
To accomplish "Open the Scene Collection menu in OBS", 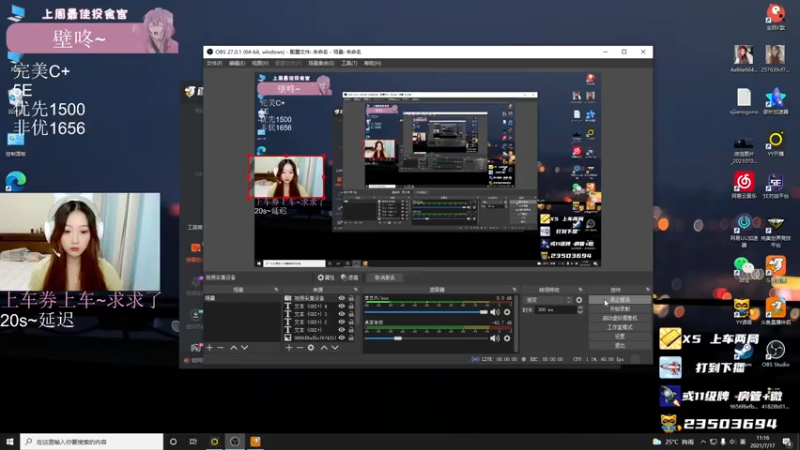I will 321,63.
